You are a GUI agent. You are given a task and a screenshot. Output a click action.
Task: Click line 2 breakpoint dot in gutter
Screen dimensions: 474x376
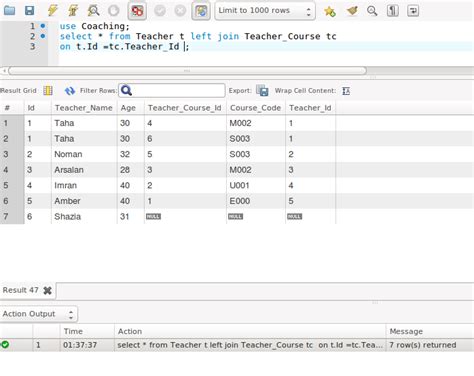tap(43, 36)
